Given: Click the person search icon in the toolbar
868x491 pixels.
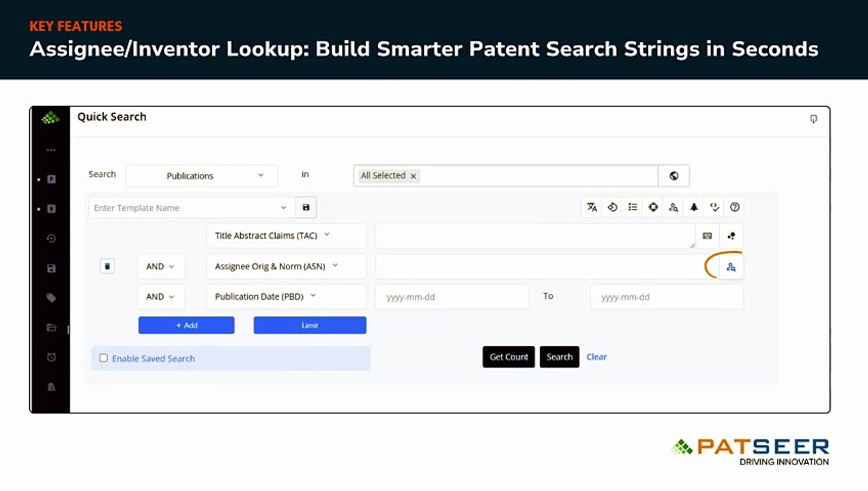Looking at the screenshot, I should click(x=674, y=207).
